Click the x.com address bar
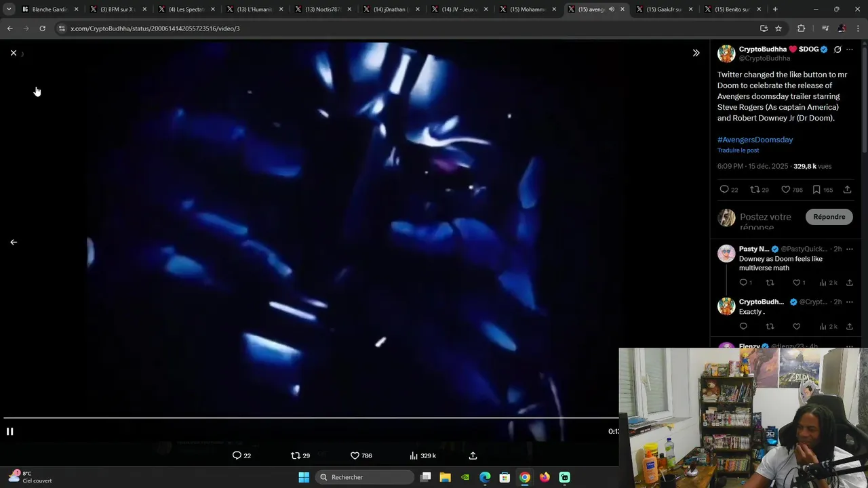 click(x=407, y=28)
